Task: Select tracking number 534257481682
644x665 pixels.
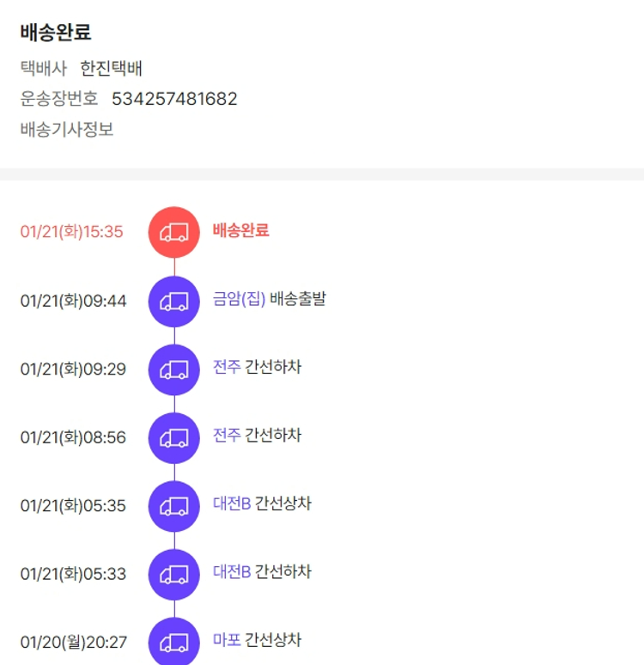Action: [174, 99]
